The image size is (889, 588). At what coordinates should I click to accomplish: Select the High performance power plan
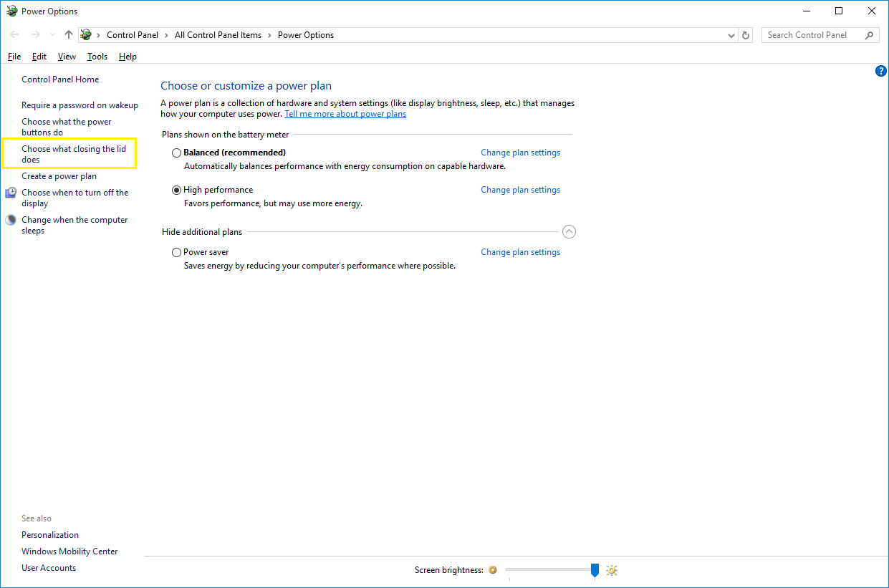(176, 190)
